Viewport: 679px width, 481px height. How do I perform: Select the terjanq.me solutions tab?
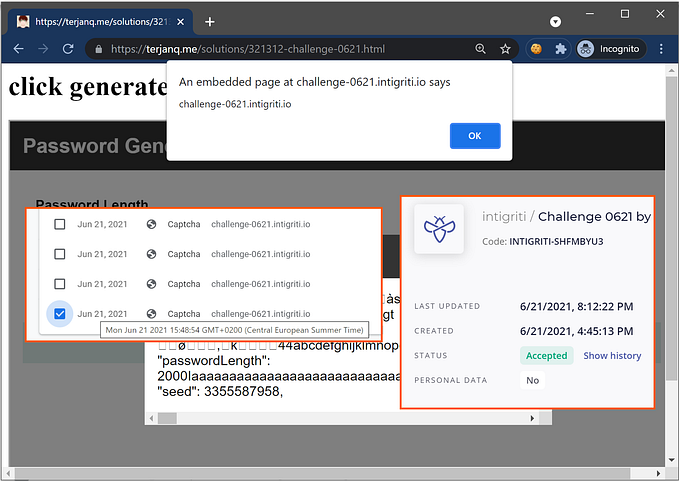(100, 22)
